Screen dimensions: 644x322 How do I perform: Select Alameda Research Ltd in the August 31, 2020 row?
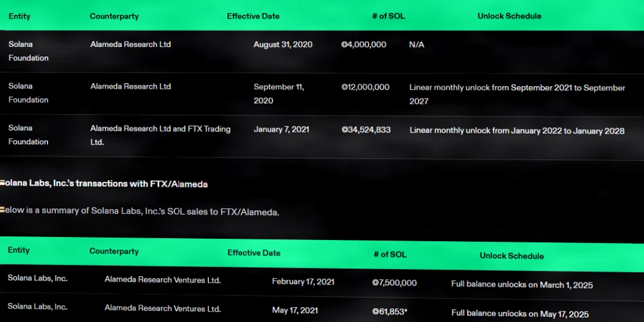[x=131, y=44]
